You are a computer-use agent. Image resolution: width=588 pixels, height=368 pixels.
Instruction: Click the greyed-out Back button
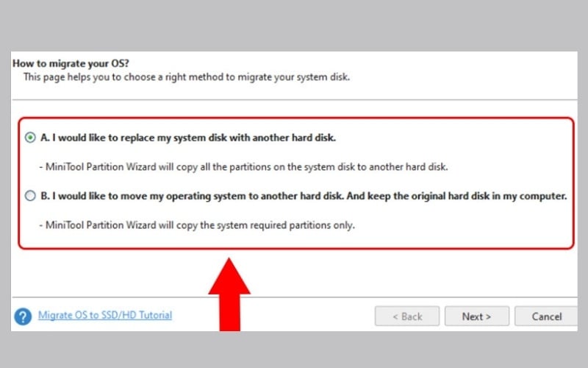pos(407,316)
